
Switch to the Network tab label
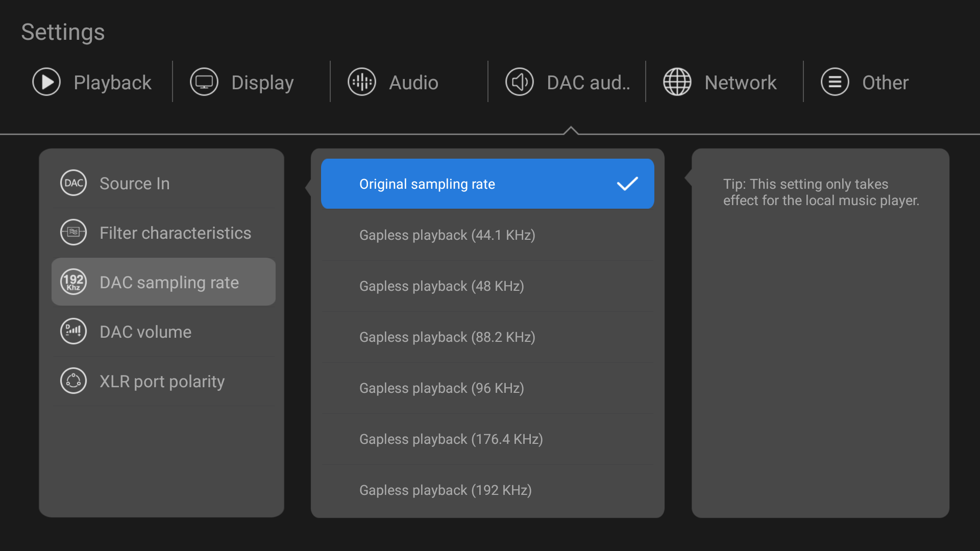[741, 83]
